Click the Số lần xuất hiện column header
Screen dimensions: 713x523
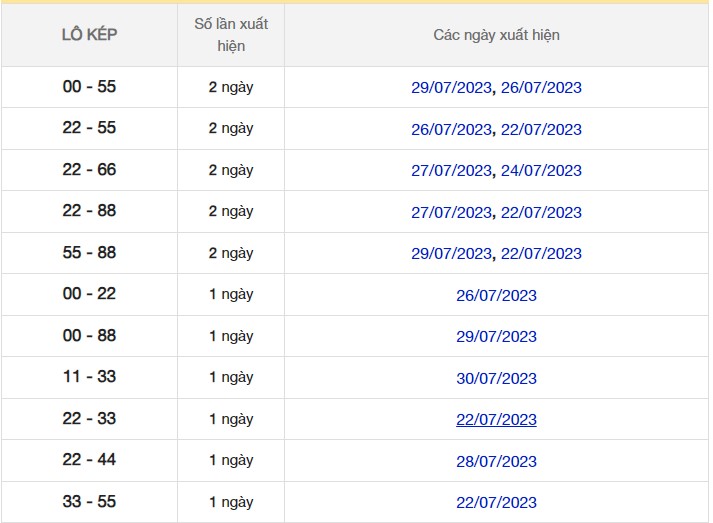[x=231, y=35]
